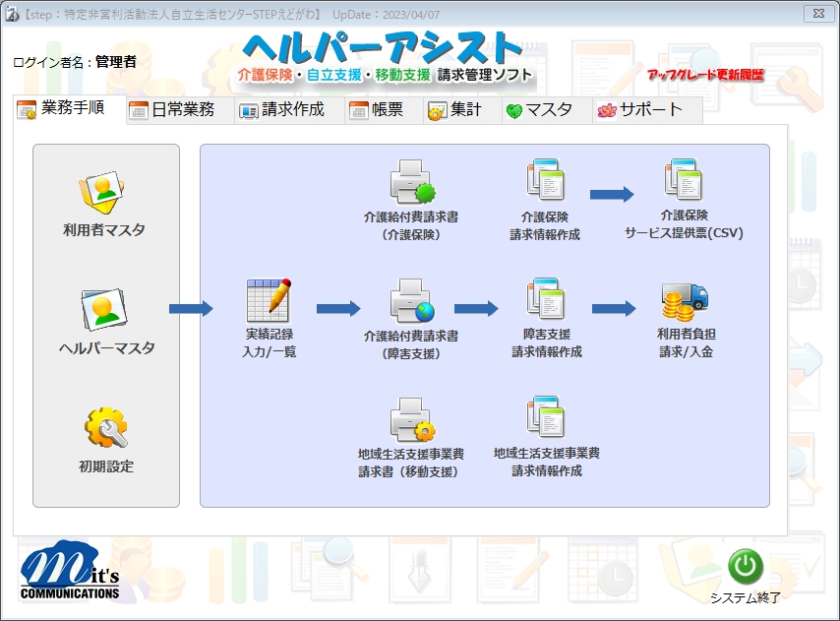Select the 帳票 tab
Image resolution: width=840 pixels, height=621 pixels.
tap(385, 110)
